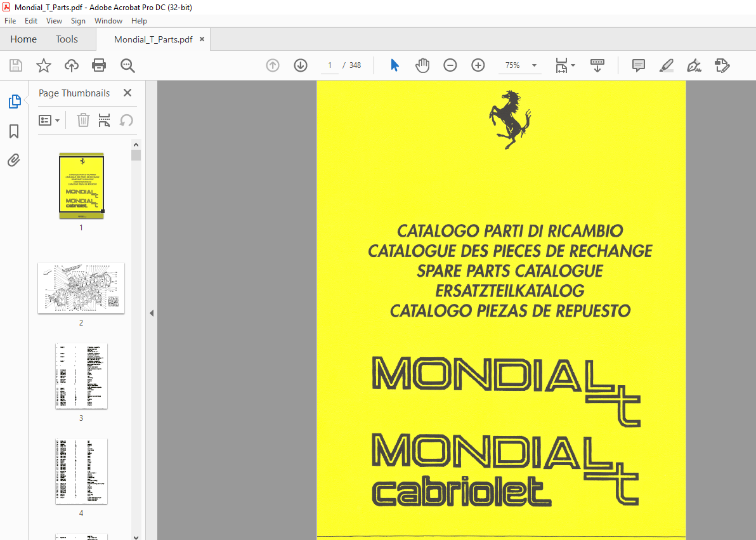This screenshot has height=540, width=756.
Task: Open the Attachments paperclip panel
Action: tap(14, 160)
